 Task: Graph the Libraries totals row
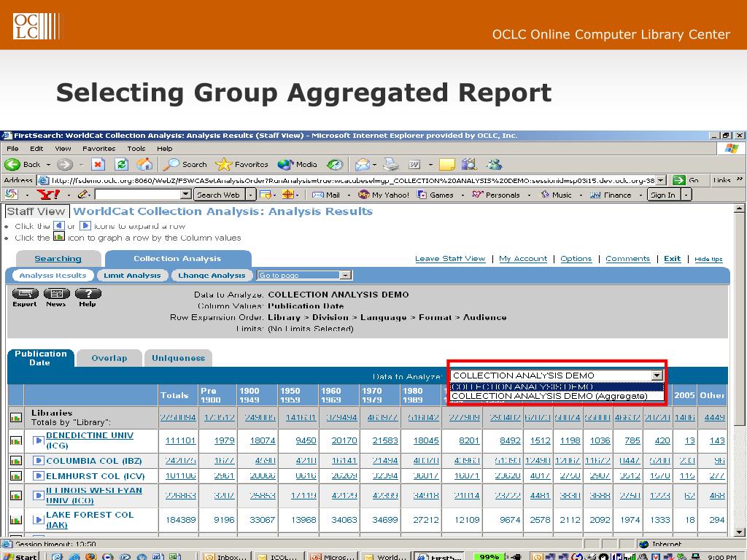pyautogui.click(x=16, y=418)
